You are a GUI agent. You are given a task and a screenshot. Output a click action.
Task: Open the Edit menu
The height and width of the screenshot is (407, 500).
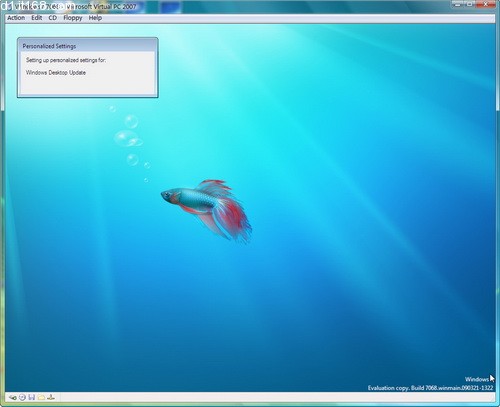pyautogui.click(x=37, y=18)
